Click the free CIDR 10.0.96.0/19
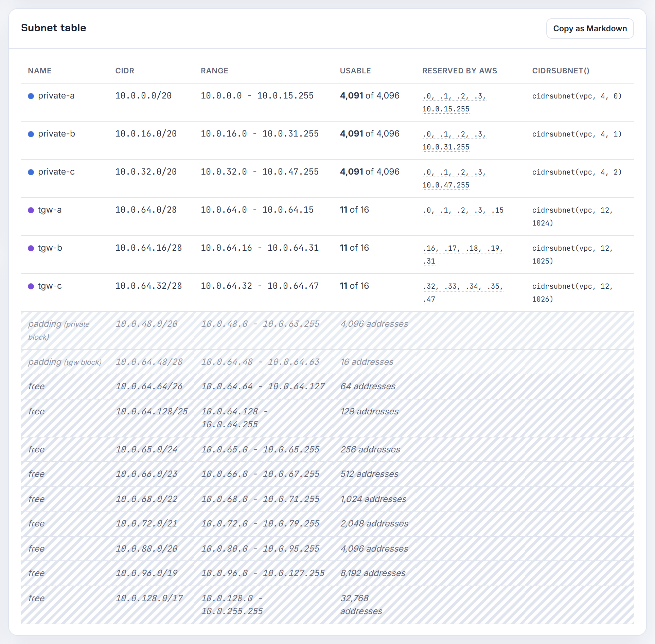This screenshot has height=644, width=655. [x=147, y=573]
